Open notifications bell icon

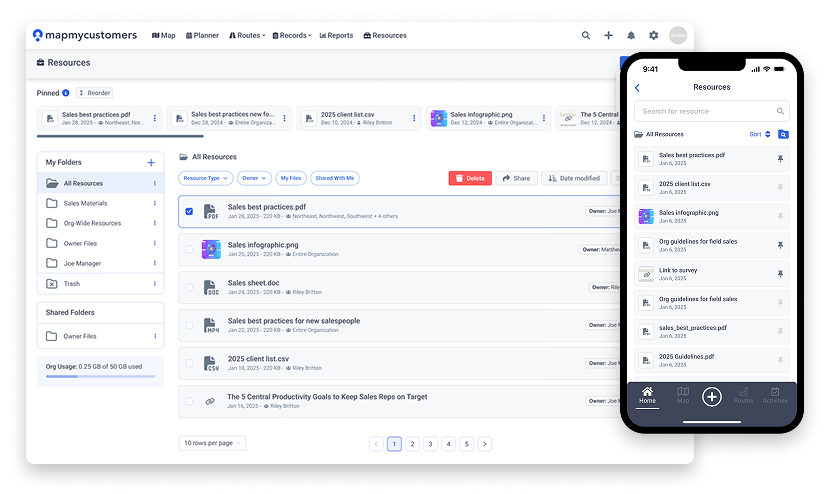631,35
